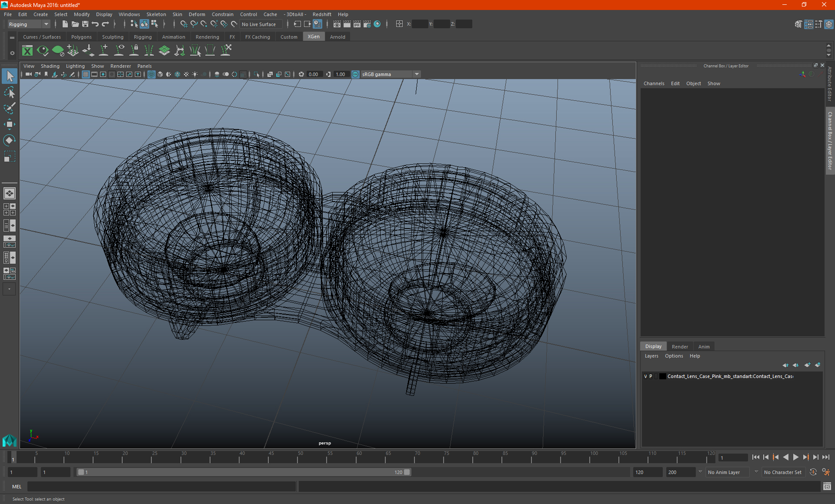Toggle layer visibility V box
This screenshot has width=835, height=504.
[645, 376]
